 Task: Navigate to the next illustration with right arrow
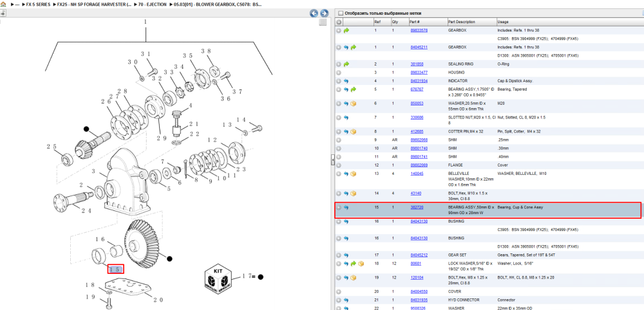tap(324, 13)
